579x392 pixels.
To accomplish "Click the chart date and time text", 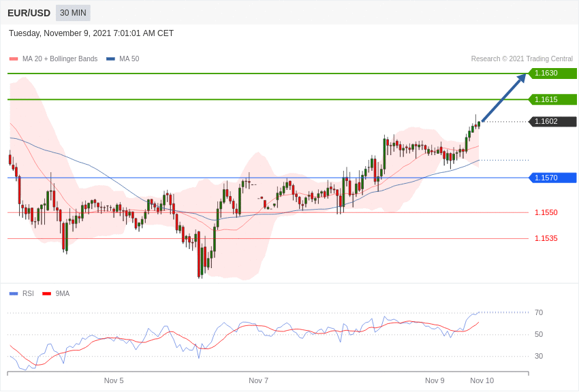I will click(91, 33).
